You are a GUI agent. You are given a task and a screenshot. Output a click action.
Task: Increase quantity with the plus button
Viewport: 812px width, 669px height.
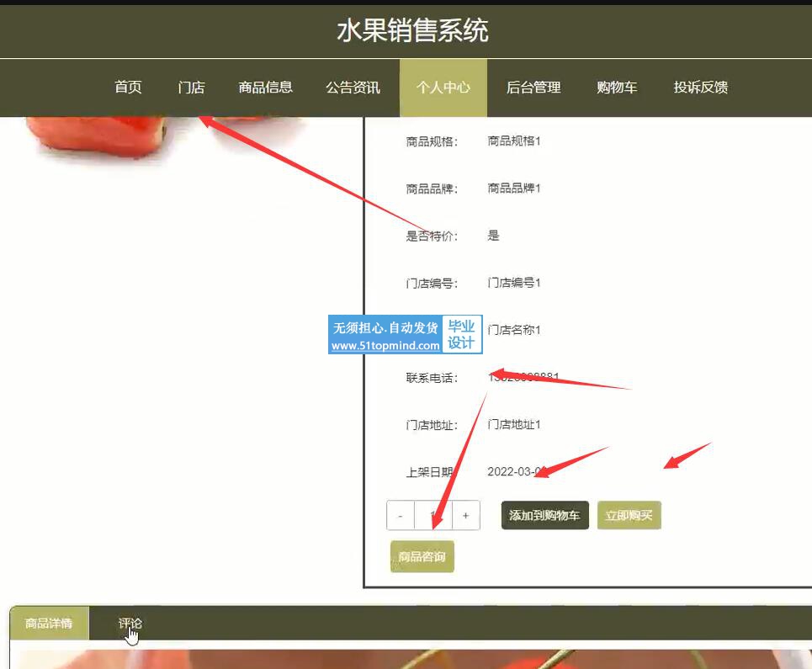466,516
